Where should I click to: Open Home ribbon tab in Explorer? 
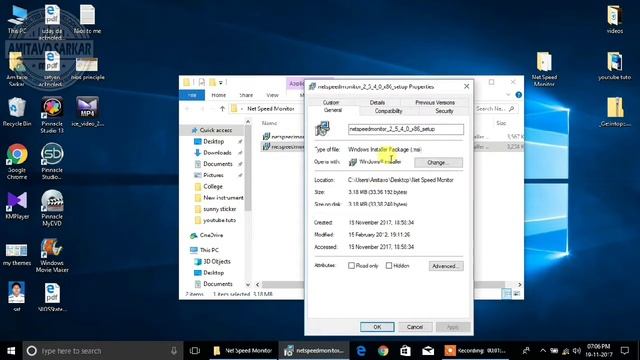[x=219, y=95]
